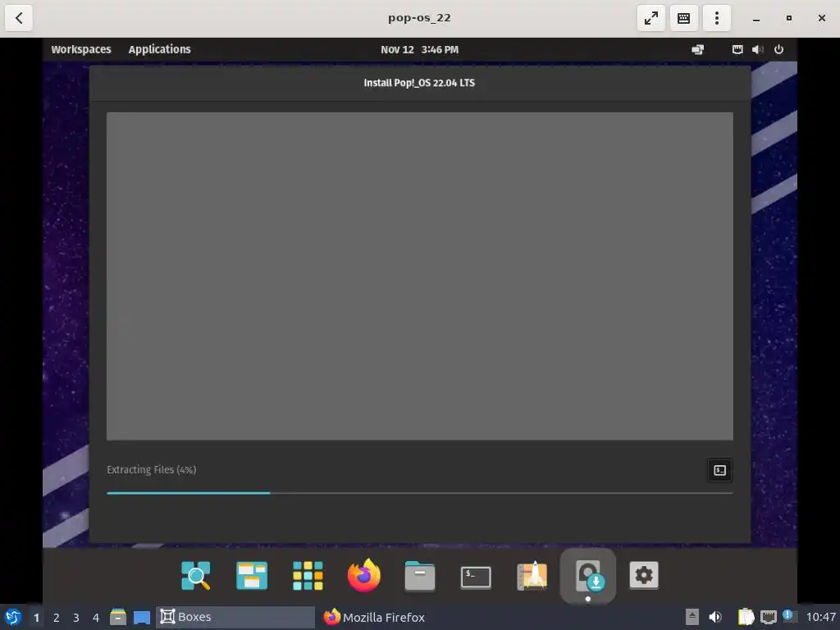Open Applications in Pop!_OS top bar

(x=159, y=49)
